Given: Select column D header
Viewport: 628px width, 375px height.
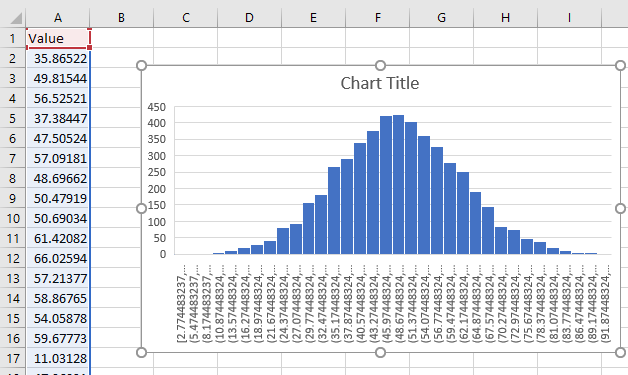Looking at the screenshot, I should pyautogui.click(x=250, y=18).
